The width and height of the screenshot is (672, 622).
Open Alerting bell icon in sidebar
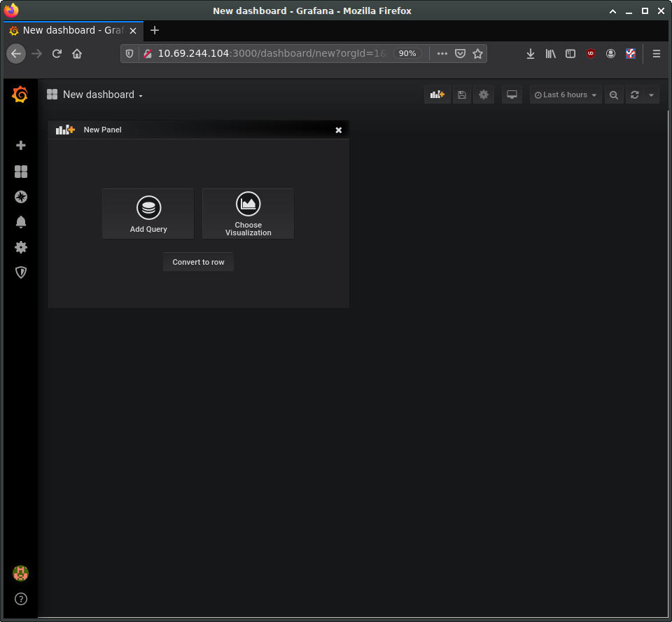tap(20, 222)
